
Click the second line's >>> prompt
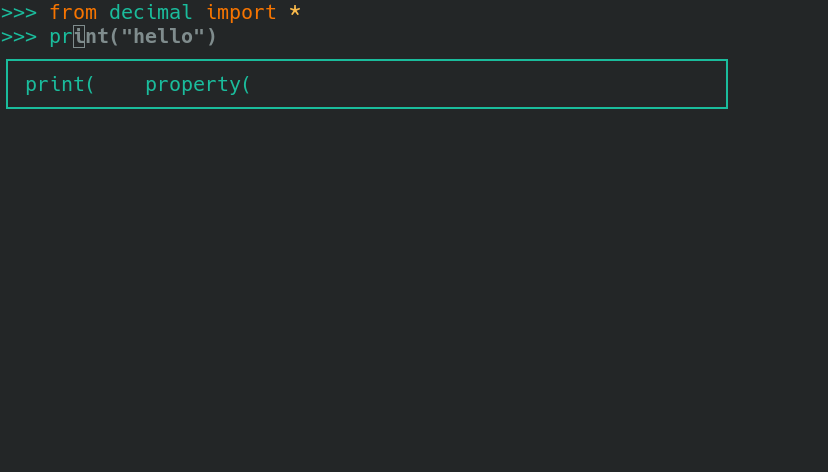19,37
